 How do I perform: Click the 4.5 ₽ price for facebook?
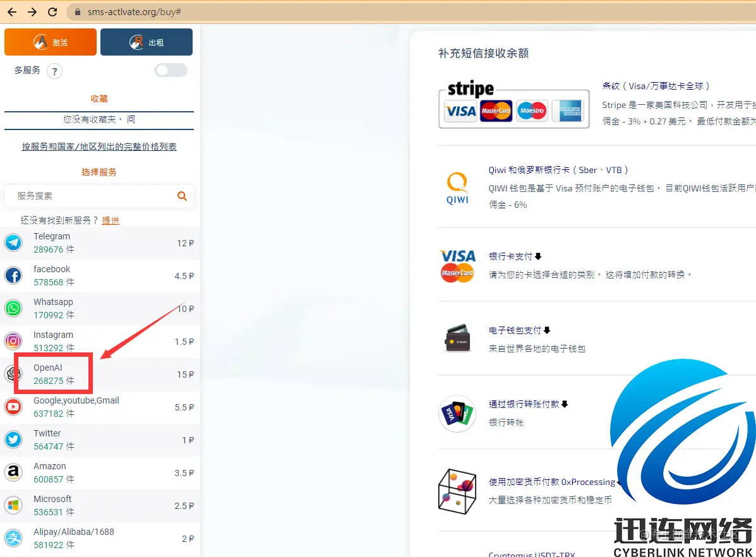[x=184, y=276]
